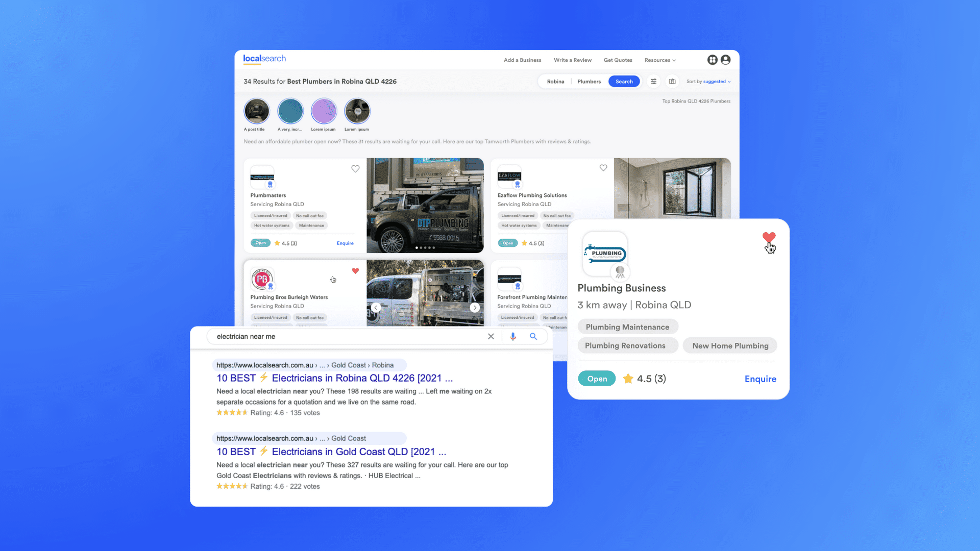Viewport: 980px width, 551px height.
Task: Show previous photo of Plumbing Bros listing
Action: tap(376, 308)
